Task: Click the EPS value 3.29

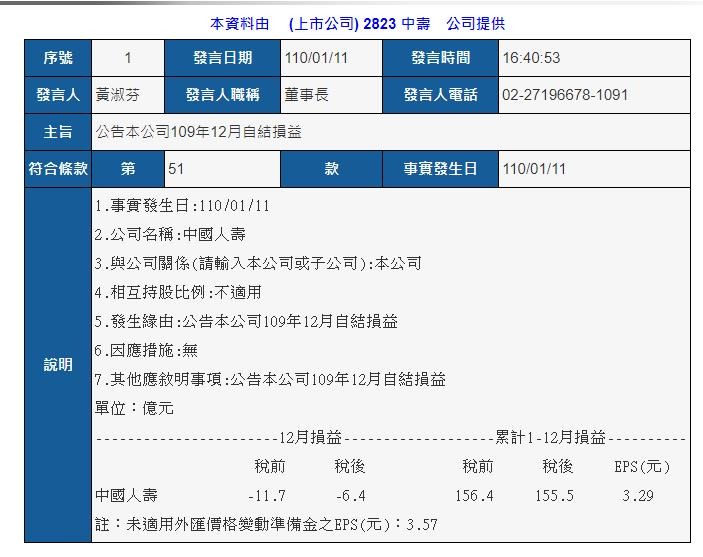Action: coord(638,496)
